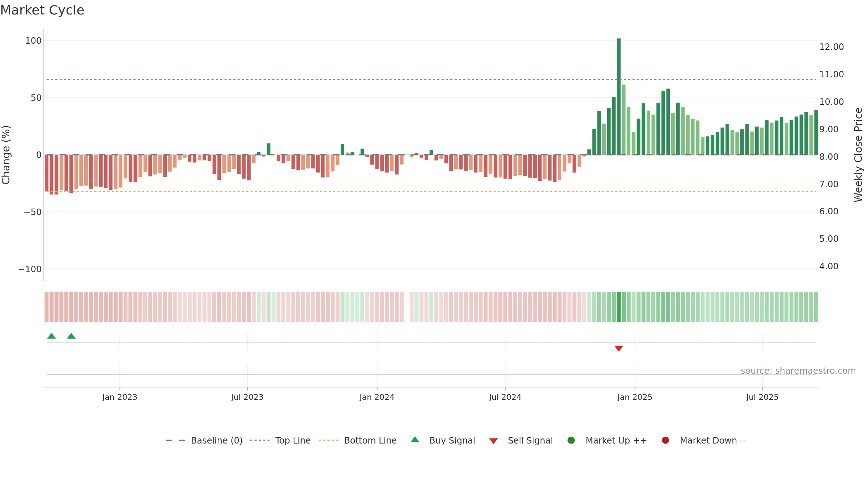Click the Jul 2024 x-axis label

click(505, 397)
